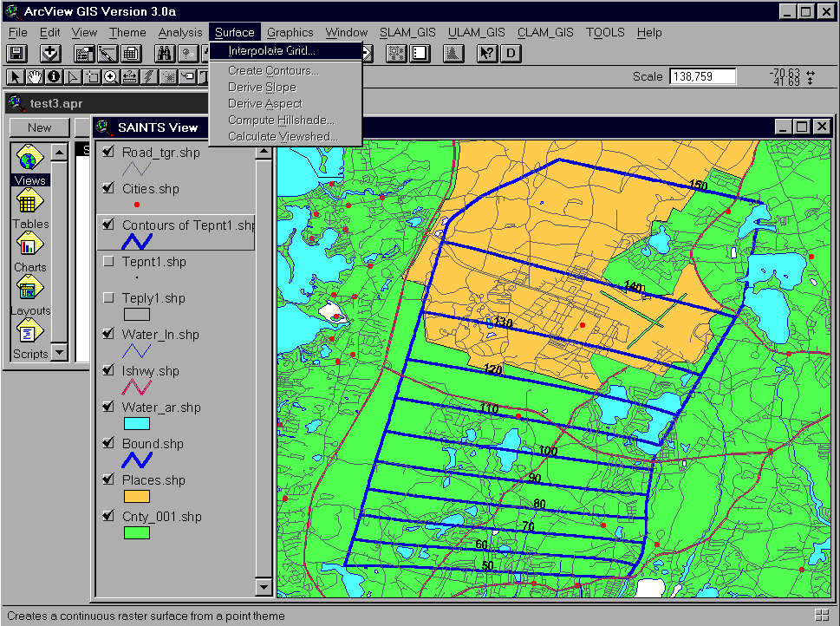The image size is (840, 626).
Task: Uncheck the Water_ar.shp theme checkbox
Action: click(108, 407)
